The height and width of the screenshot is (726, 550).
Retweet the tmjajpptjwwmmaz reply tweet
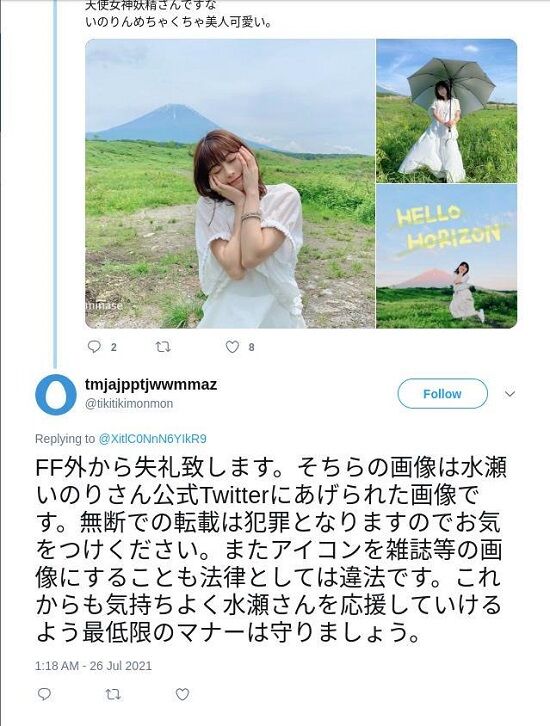(x=112, y=694)
